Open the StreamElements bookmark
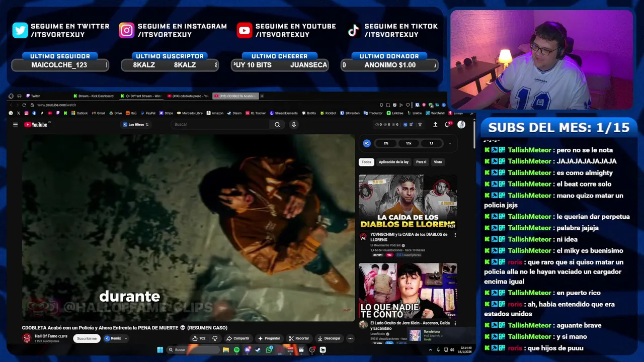Viewport: 644px width, 362px height. [284, 113]
